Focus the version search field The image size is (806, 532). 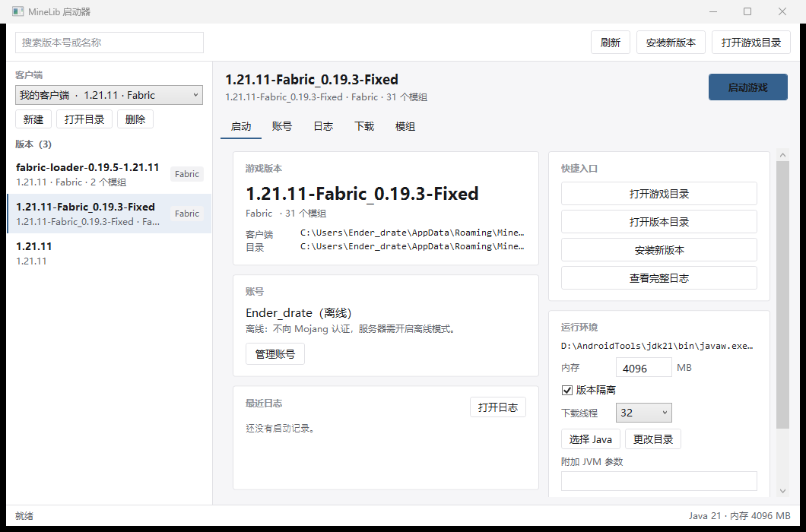point(109,43)
